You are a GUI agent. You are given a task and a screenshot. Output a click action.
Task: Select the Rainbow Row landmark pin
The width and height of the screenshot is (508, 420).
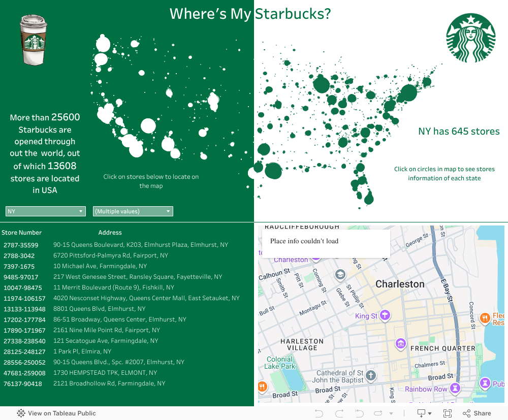point(456,389)
